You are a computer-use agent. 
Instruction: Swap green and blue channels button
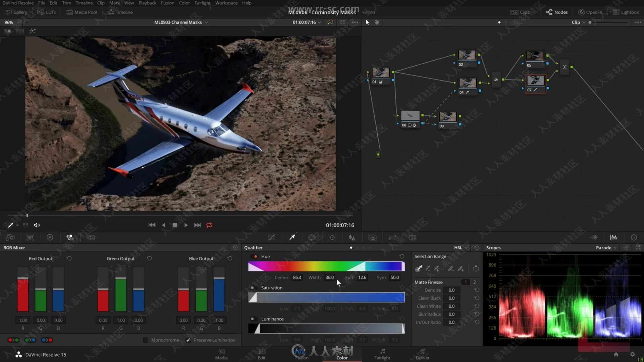pos(30,340)
